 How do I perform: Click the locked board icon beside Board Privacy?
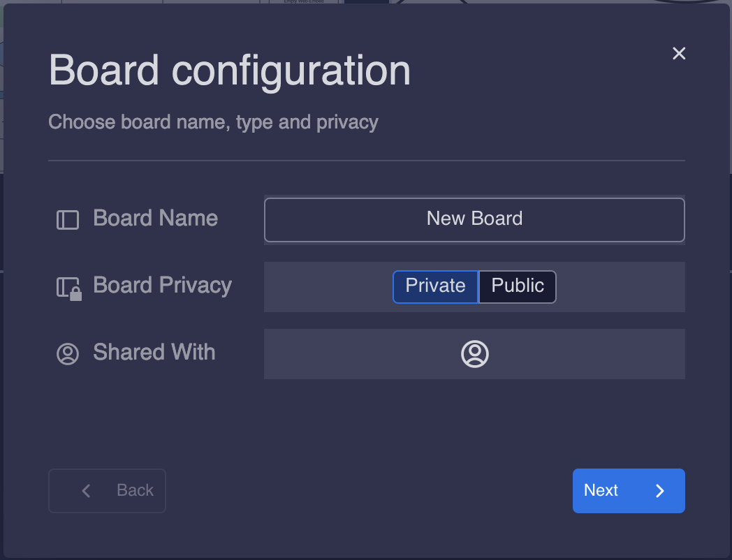[68, 288]
